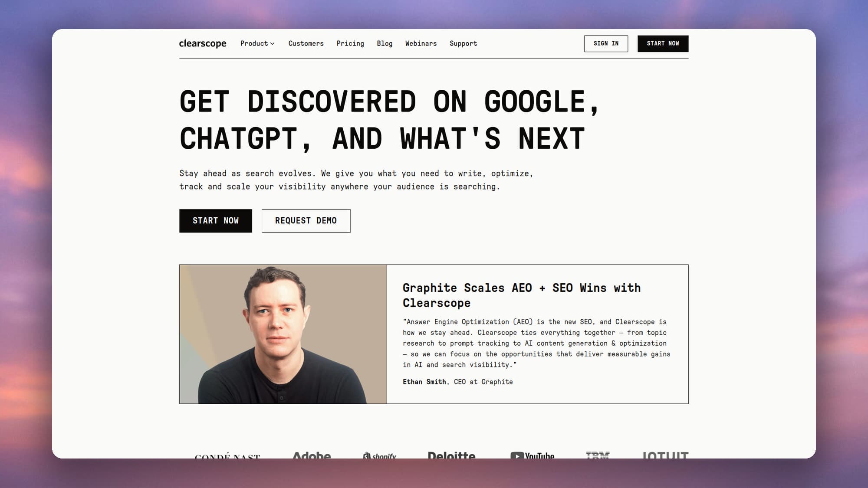Click START NOW in the header
This screenshot has height=488, width=868.
663,43
